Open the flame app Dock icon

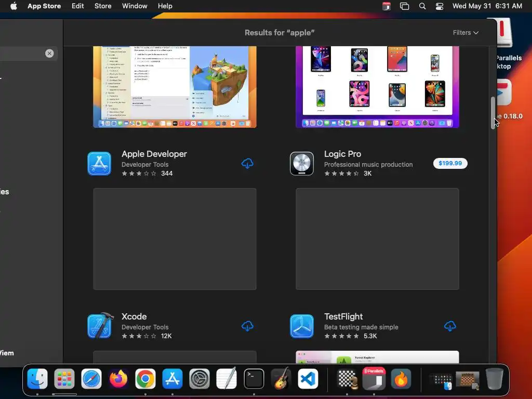point(401,379)
